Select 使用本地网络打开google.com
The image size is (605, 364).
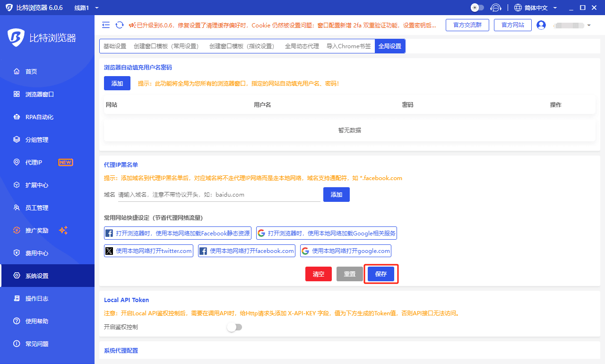(346, 251)
